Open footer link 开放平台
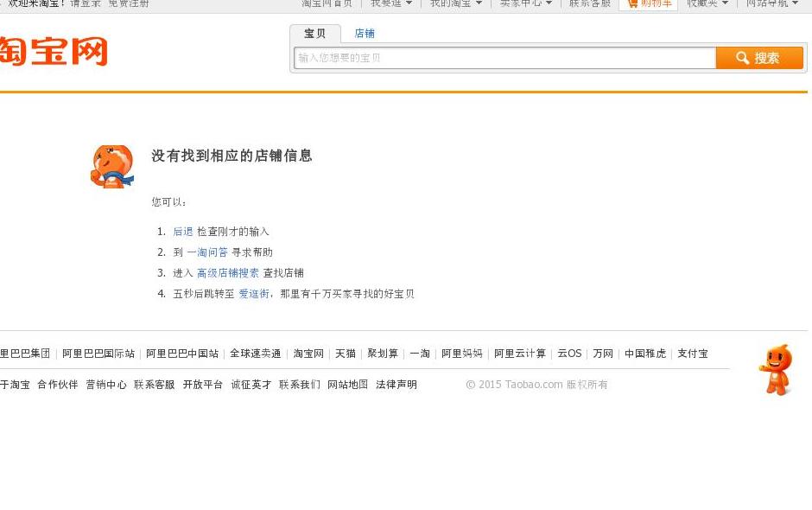Image resolution: width=812 pixels, height=510 pixels. (x=202, y=385)
